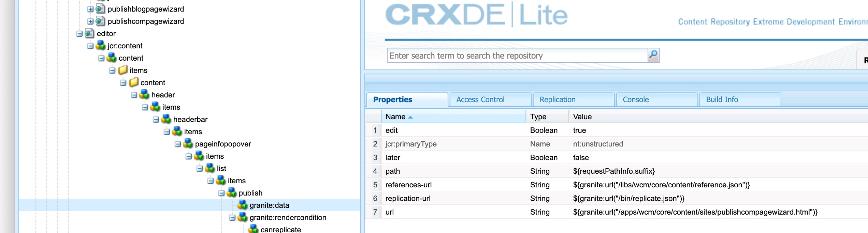Collapse the headerbar node
868x233 pixels.
(x=156, y=120)
